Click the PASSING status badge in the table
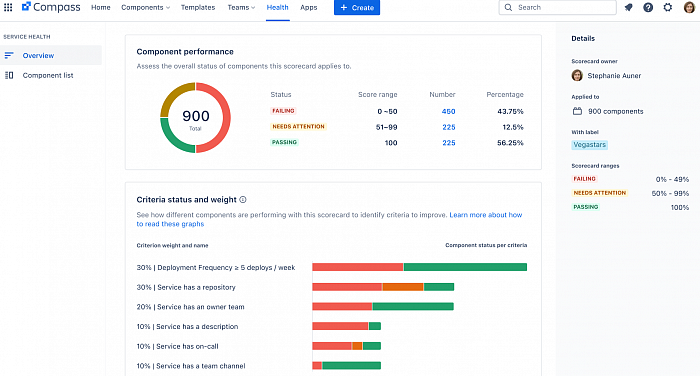The height and width of the screenshot is (376, 700). 284,142
